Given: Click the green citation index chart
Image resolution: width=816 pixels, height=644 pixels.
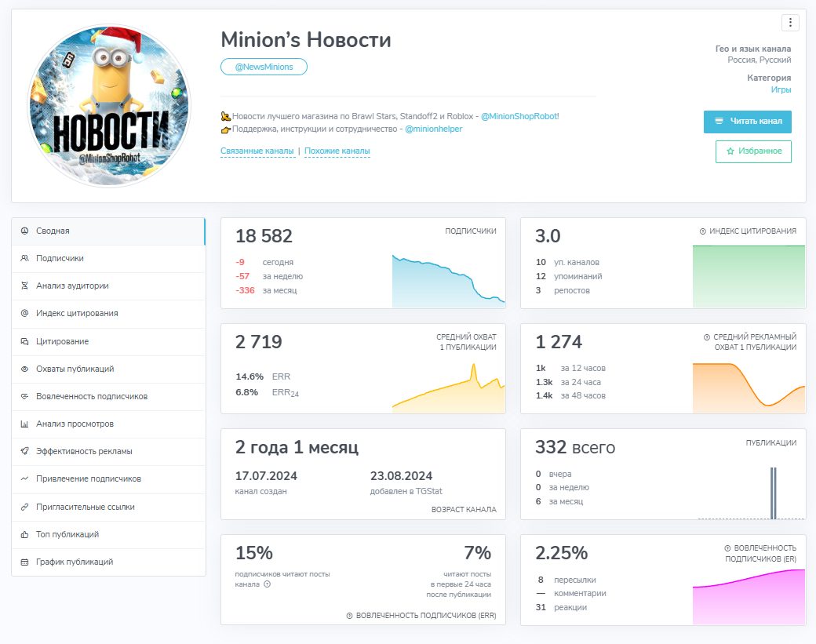Looking at the screenshot, I should (x=749, y=277).
